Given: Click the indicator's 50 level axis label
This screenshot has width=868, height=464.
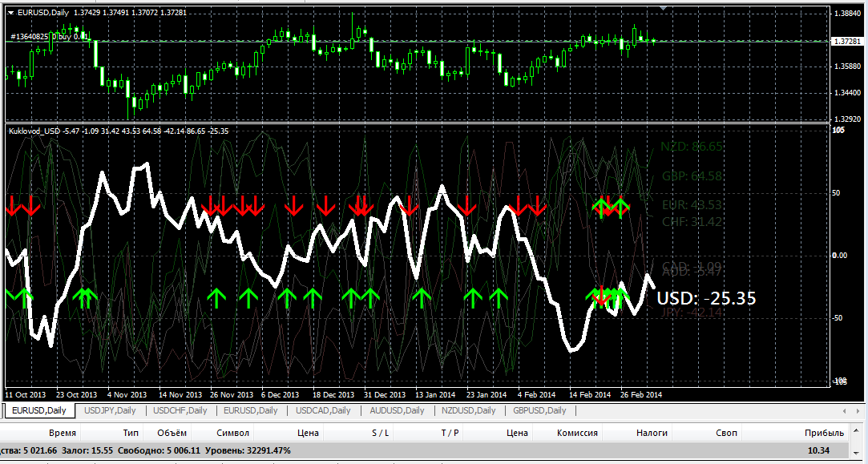Looking at the screenshot, I should point(836,193).
